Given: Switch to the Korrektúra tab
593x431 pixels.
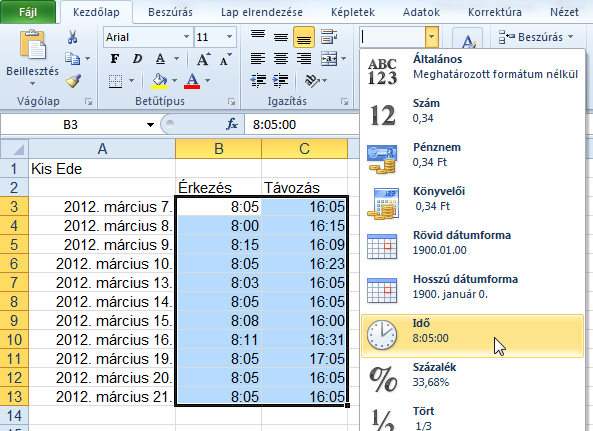Looking at the screenshot, I should [495, 12].
